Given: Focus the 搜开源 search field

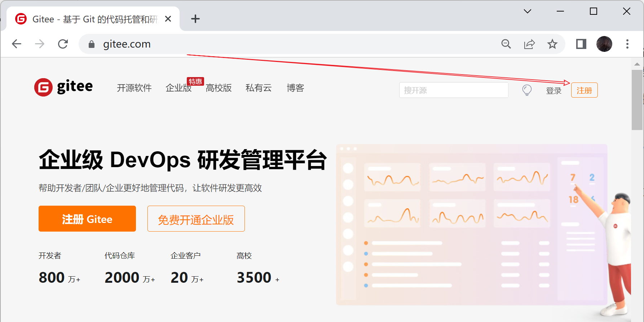Looking at the screenshot, I should click(453, 90).
